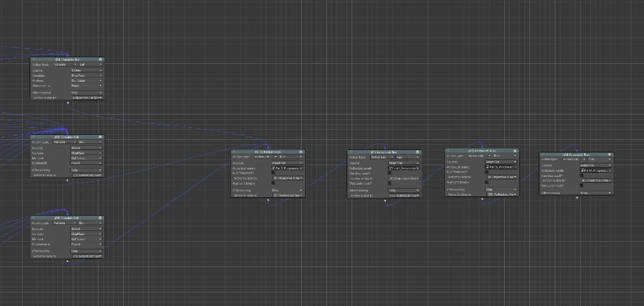
Task: Select bottom Variable: Set node by its title bar
Action: [x=67, y=218]
